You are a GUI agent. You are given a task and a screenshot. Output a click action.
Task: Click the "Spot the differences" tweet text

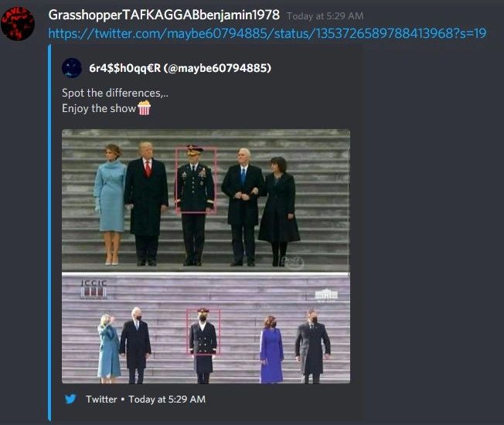[114, 93]
